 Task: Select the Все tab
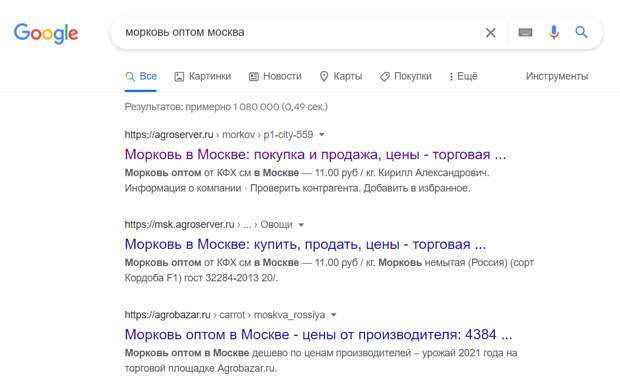tap(141, 76)
